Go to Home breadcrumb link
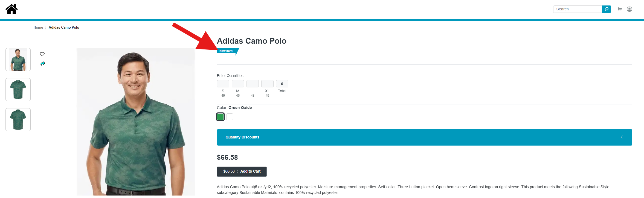 tap(38, 28)
